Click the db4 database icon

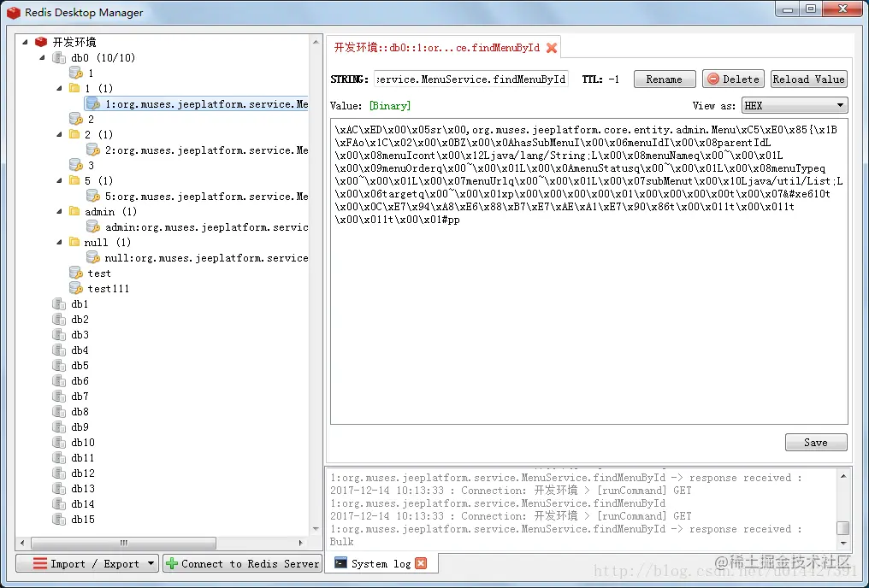[59, 350]
